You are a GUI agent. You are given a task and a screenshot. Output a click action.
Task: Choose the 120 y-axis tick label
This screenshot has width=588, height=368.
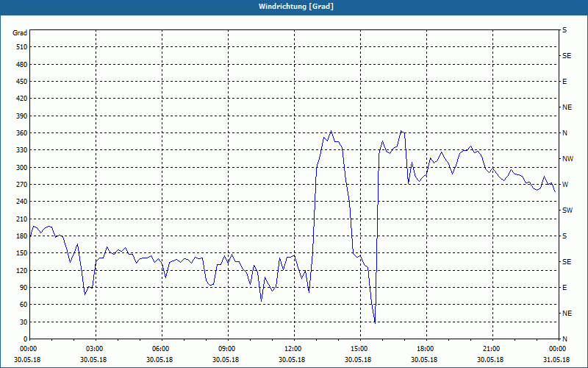coord(22,270)
